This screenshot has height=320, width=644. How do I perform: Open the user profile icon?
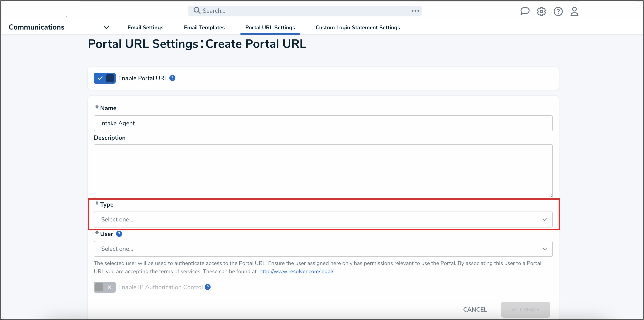point(574,11)
